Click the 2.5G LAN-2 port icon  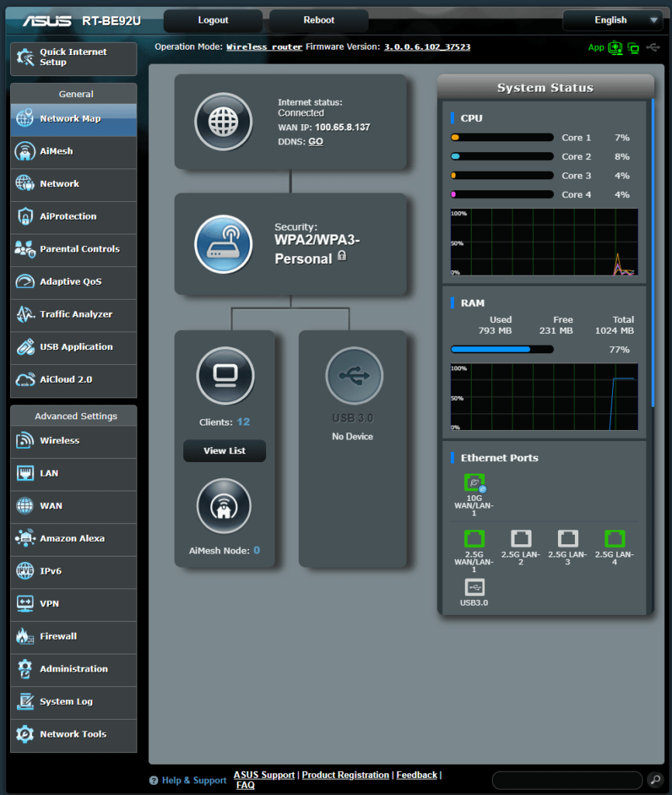[x=521, y=539]
